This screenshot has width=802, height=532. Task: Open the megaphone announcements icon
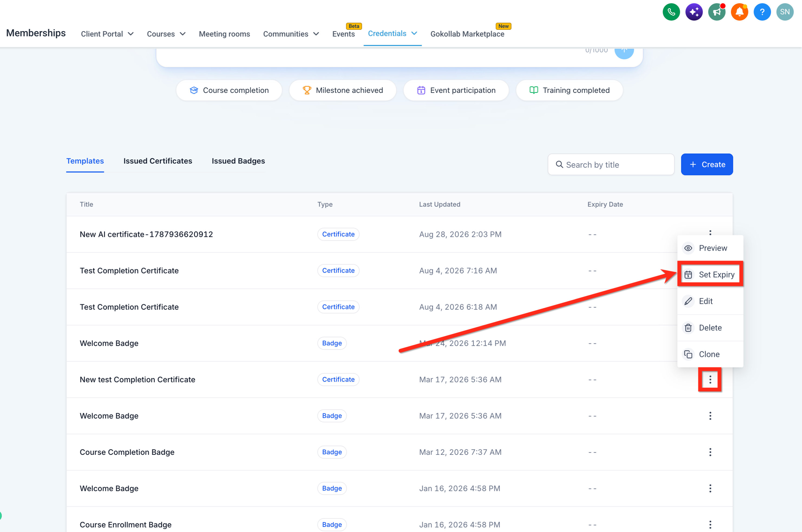coord(716,12)
